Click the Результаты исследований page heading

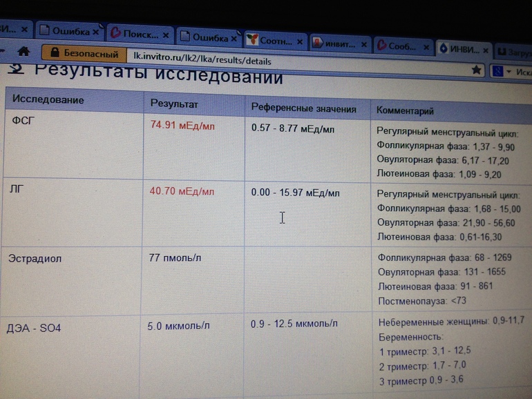[158, 75]
